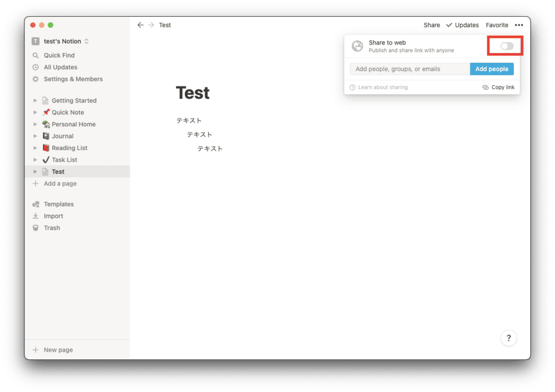Expand the Reading List page arrow

coord(35,147)
